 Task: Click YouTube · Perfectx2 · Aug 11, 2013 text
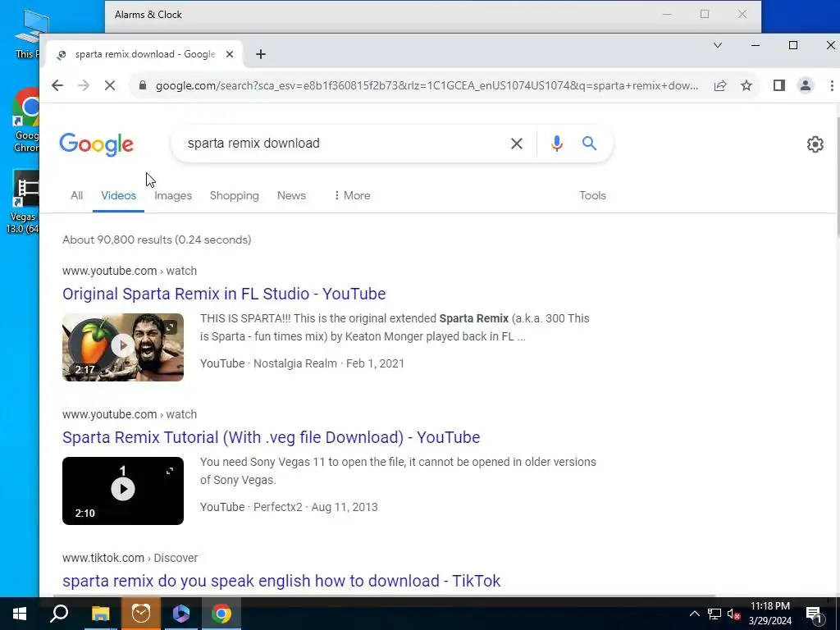click(289, 507)
